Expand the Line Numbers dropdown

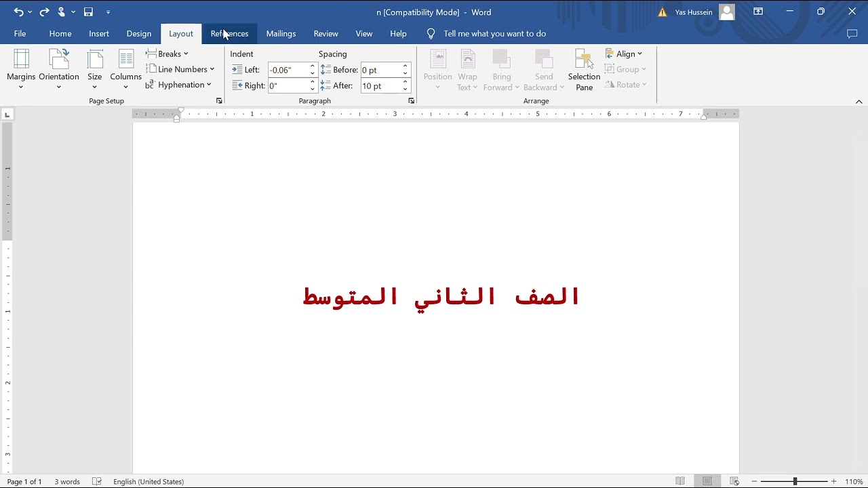coord(180,69)
